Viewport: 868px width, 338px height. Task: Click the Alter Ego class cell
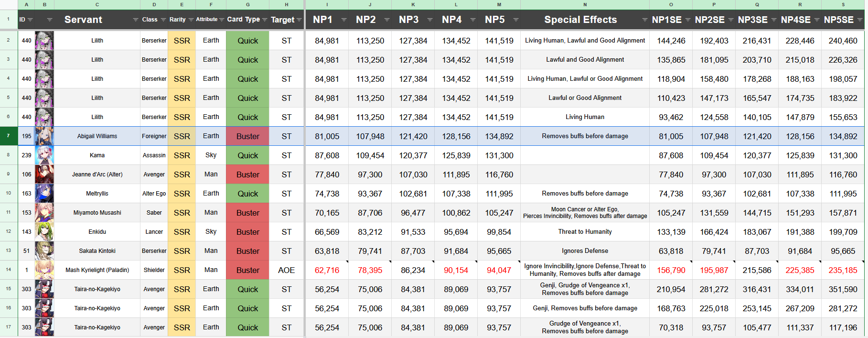[154, 194]
